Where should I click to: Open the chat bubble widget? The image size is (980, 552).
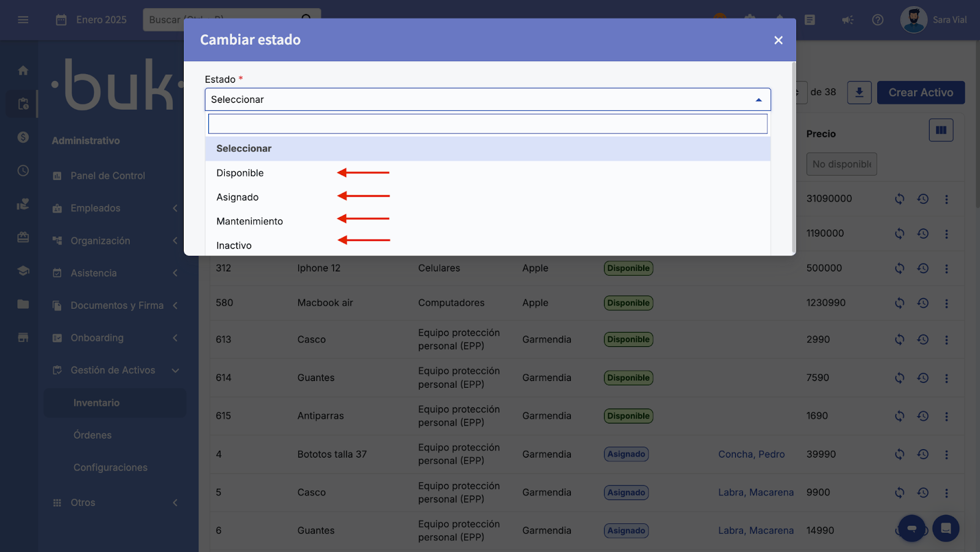tap(946, 528)
